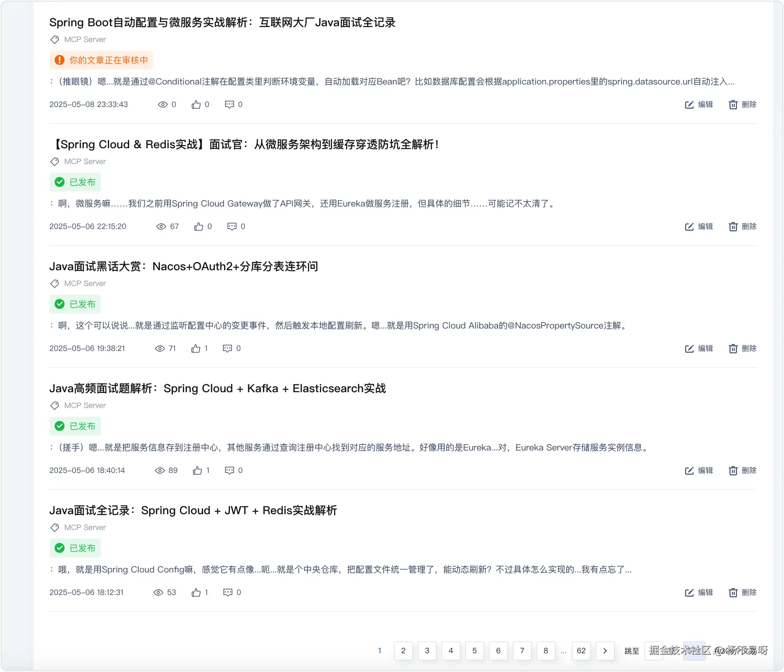784x672 pixels.
Task: Open the Spring Cloud & Redis实战 article title
Action: tap(244, 144)
